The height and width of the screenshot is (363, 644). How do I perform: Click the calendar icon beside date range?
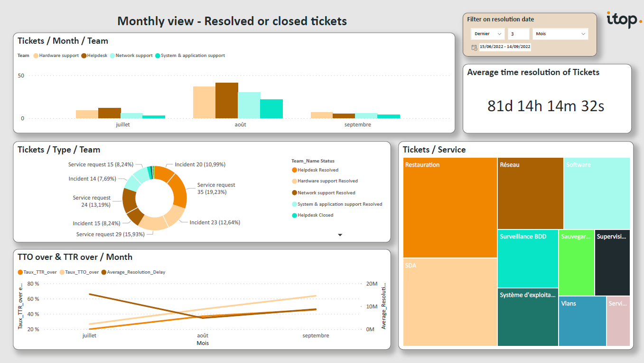tap(474, 48)
